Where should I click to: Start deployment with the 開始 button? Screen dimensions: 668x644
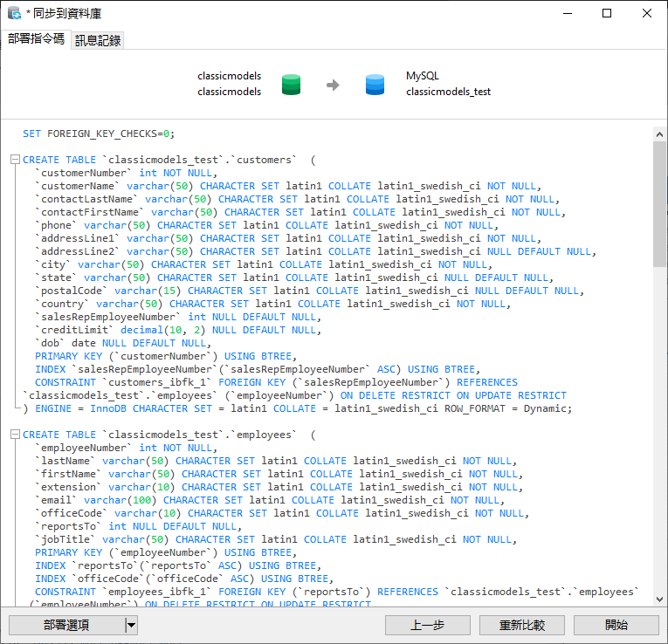pos(616,625)
